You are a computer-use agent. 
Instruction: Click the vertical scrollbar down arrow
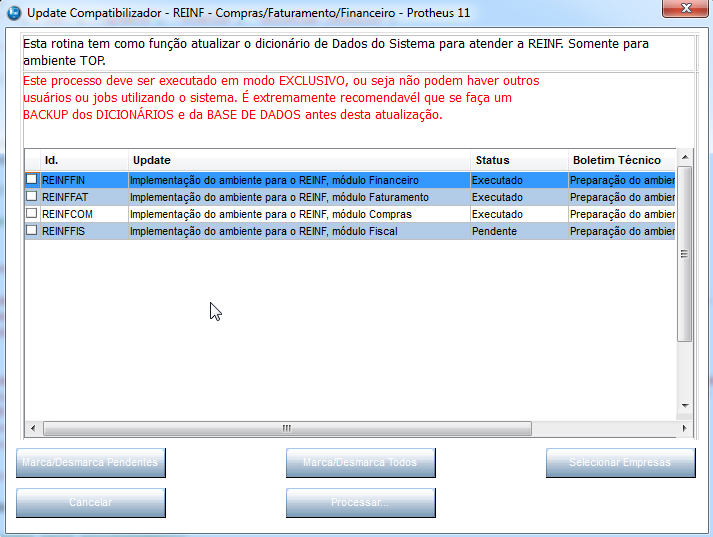(685, 406)
